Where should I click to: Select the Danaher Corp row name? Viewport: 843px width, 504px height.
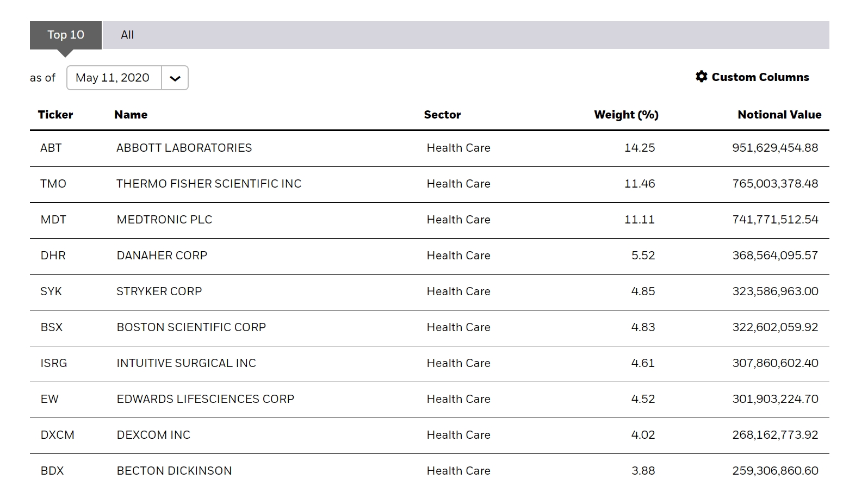click(162, 256)
